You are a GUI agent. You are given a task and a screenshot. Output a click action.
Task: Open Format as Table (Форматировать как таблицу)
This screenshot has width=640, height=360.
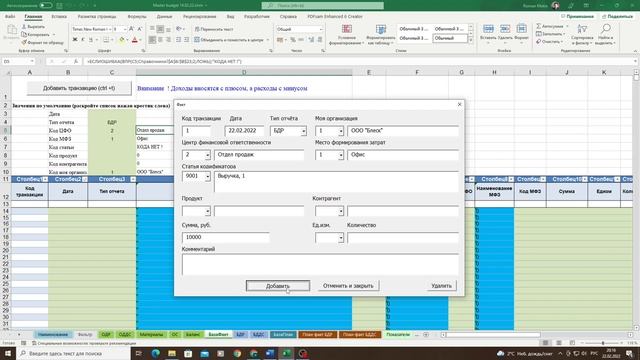click(x=380, y=34)
